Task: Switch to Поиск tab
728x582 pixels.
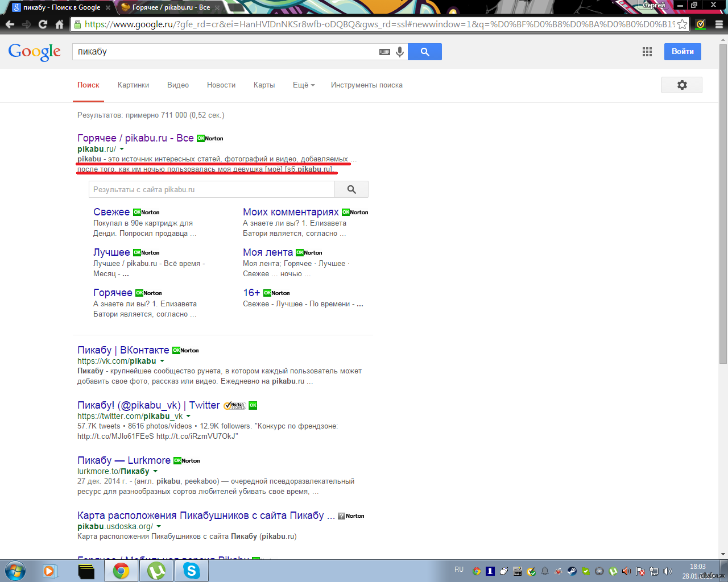Action: tap(88, 85)
